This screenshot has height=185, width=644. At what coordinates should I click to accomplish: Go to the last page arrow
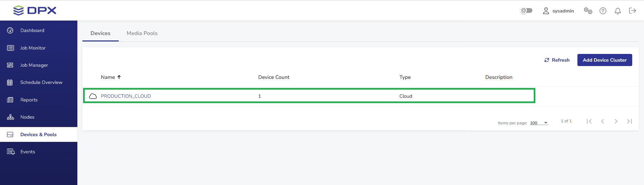(630, 121)
